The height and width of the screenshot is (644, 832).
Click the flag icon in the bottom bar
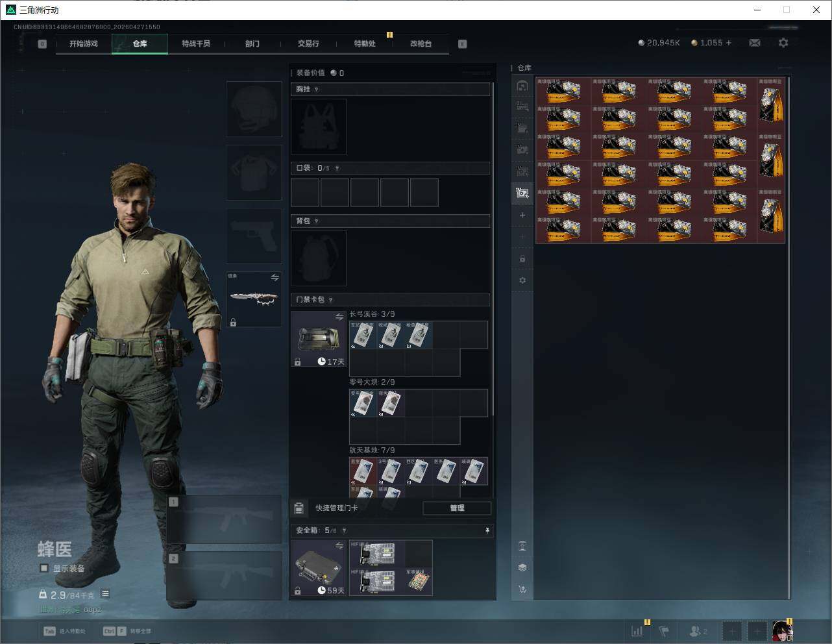click(x=664, y=631)
